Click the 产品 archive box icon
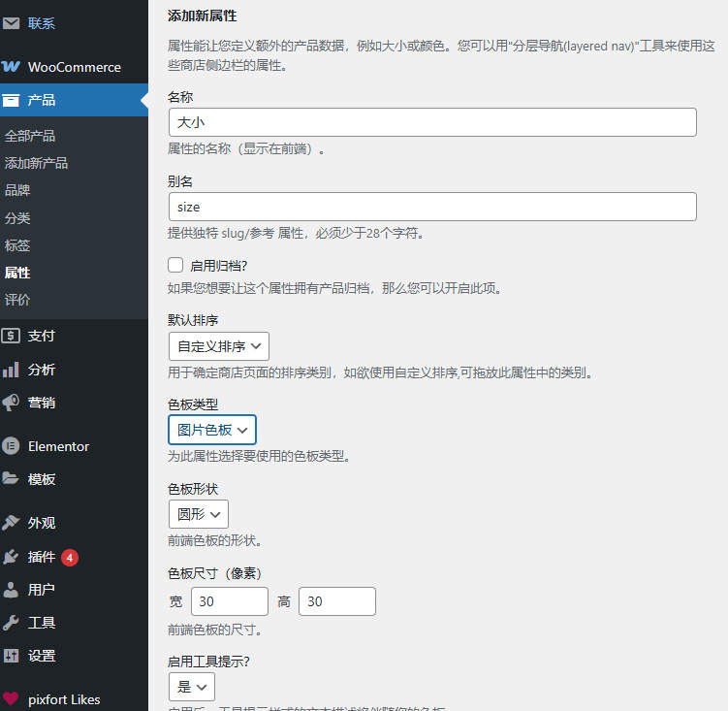 tap(11, 100)
